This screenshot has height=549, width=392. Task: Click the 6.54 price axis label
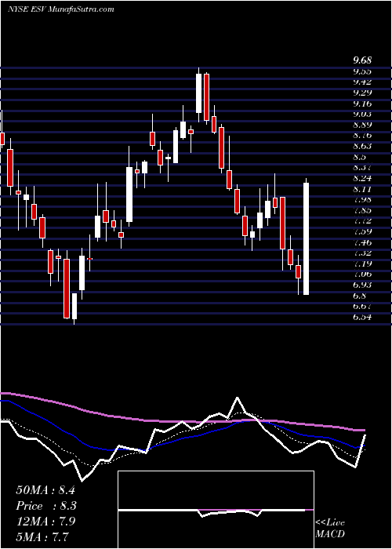pyautogui.click(x=362, y=317)
